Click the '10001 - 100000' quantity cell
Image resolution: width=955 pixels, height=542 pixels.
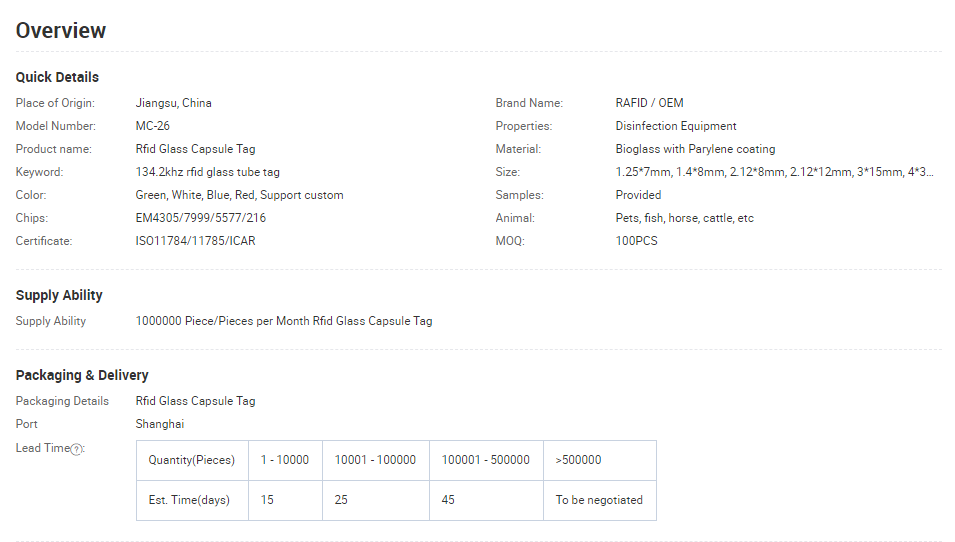coord(376,460)
